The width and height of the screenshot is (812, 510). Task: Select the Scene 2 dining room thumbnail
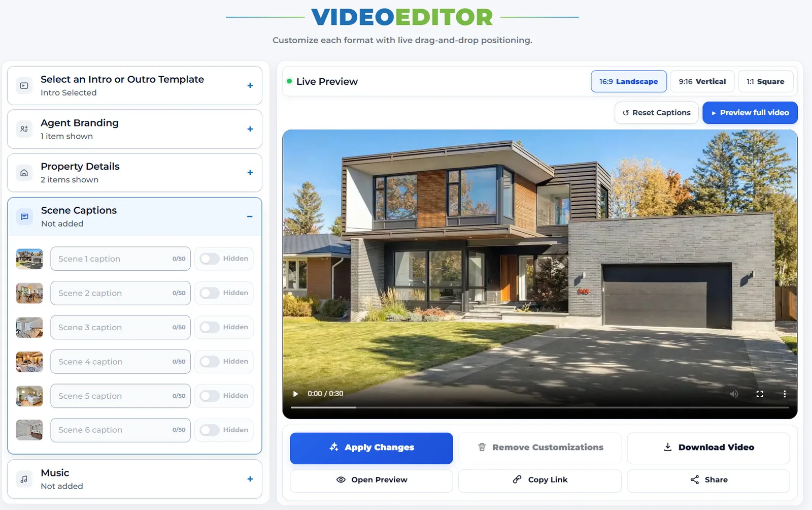coord(29,293)
